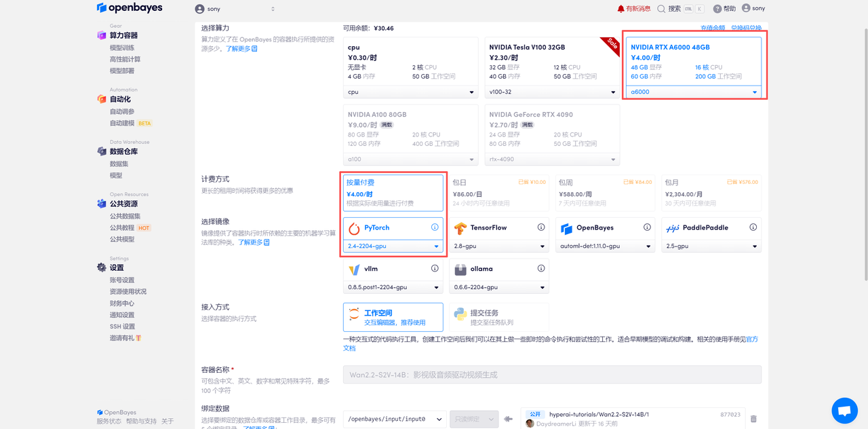Image resolution: width=868 pixels, height=429 pixels.
Task: Click the 公共资源 sidebar icon
Action: tap(102, 204)
